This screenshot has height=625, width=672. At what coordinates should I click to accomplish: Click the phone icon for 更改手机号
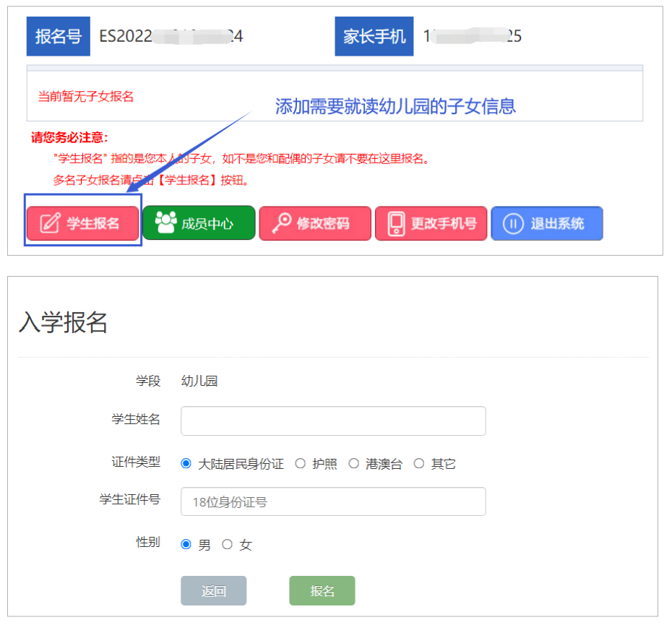396,223
